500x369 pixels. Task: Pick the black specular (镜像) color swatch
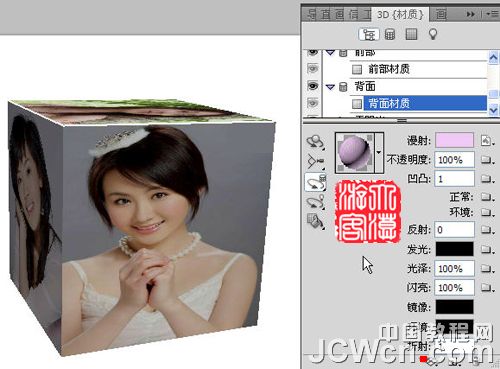pos(455,307)
